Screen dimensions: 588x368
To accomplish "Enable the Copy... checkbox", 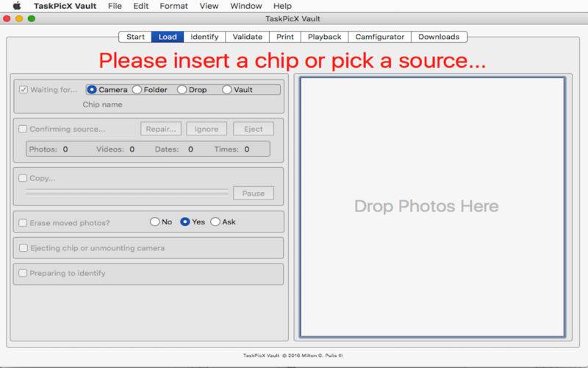I will 23,178.
